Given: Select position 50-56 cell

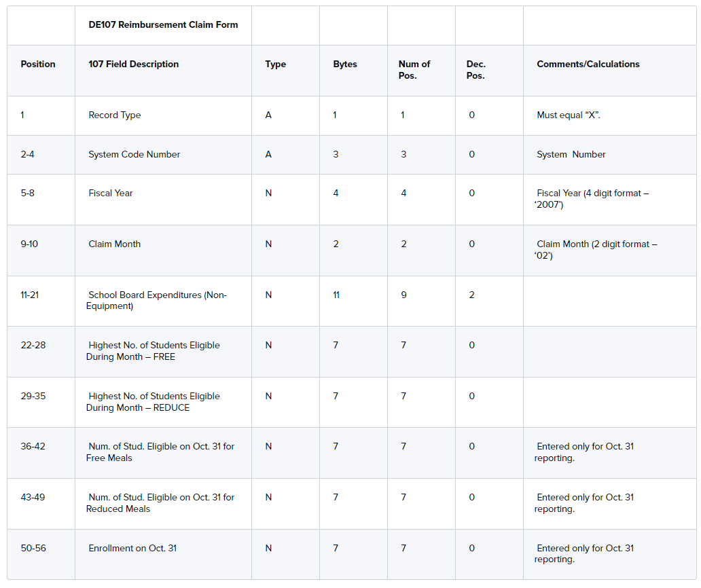Looking at the screenshot, I should click(33, 549).
